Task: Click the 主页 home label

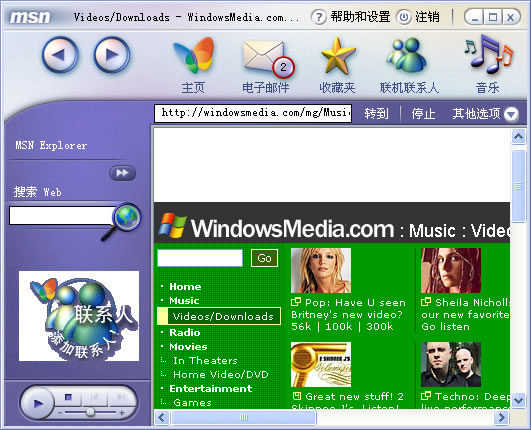Action: point(193,88)
